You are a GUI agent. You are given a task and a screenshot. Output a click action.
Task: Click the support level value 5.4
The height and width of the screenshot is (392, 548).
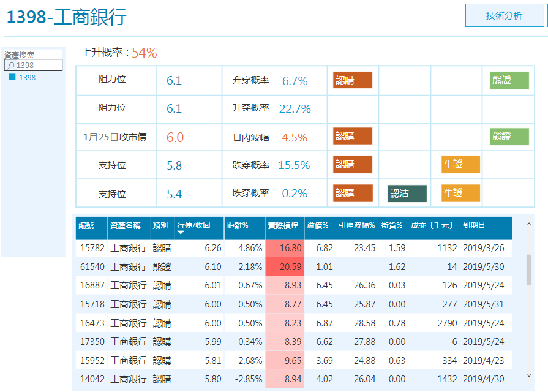174,194
